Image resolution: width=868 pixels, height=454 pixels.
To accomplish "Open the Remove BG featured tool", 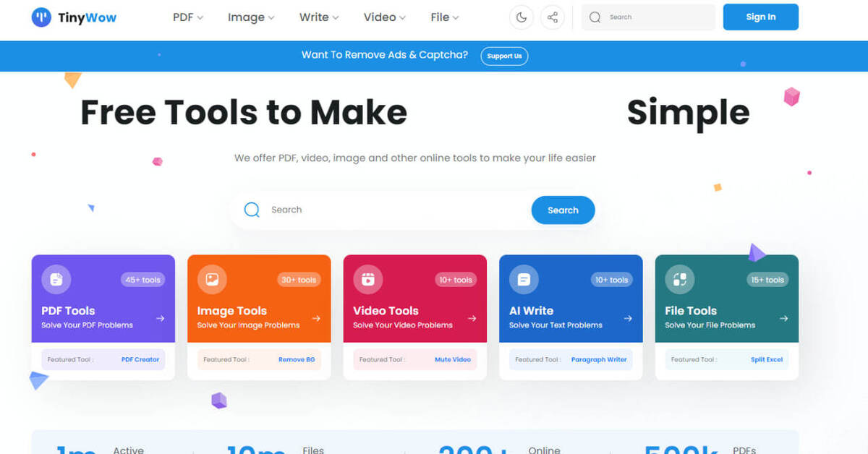I will coord(297,359).
